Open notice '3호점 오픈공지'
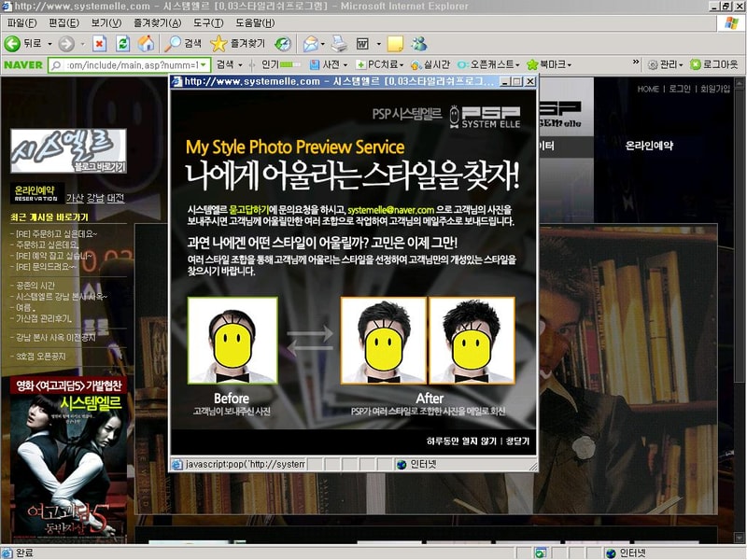This screenshot has width=747, height=560. [x=40, y=357]
